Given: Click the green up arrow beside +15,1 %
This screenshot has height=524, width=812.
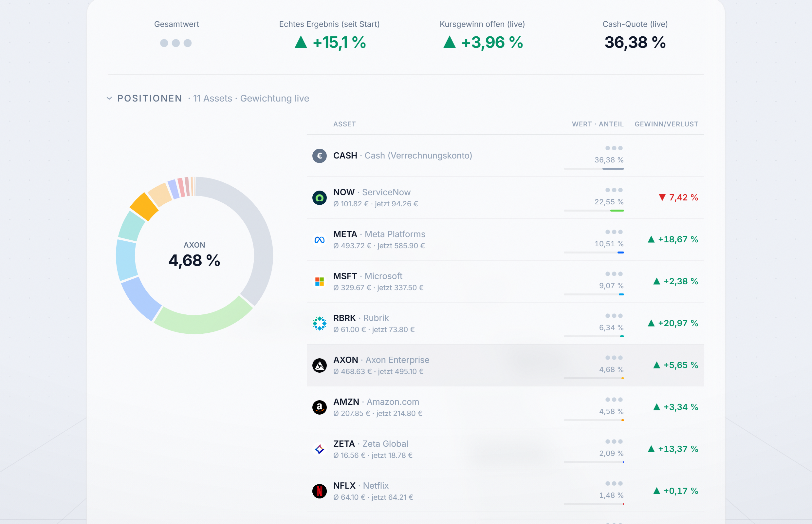Looking at the screenshot, I should pos(301,42).
